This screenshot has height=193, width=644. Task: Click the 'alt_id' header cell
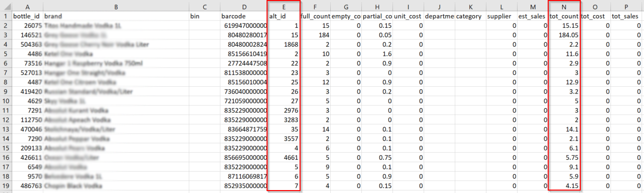tap(284, 16)
